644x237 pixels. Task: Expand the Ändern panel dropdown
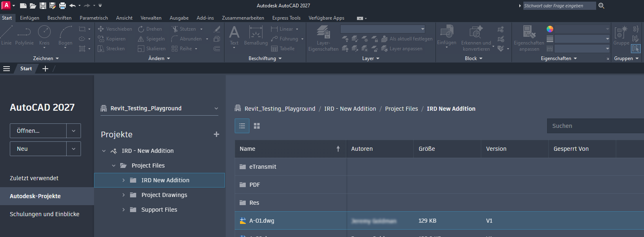tap(159, 58)
